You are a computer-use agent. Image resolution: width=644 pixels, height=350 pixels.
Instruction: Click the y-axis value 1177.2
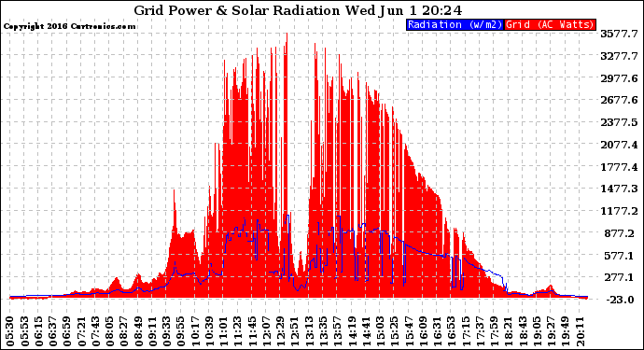619,211
